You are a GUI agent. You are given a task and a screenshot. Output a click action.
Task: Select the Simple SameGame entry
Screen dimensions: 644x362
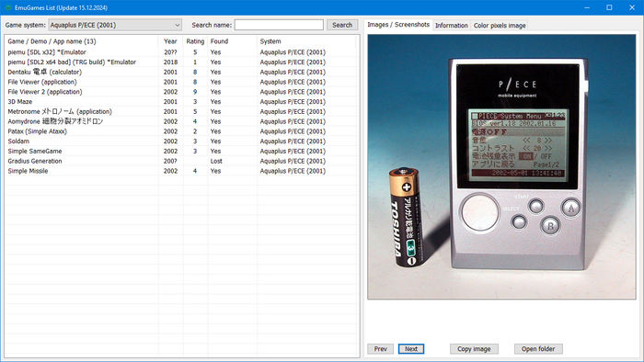coord(180,152)
